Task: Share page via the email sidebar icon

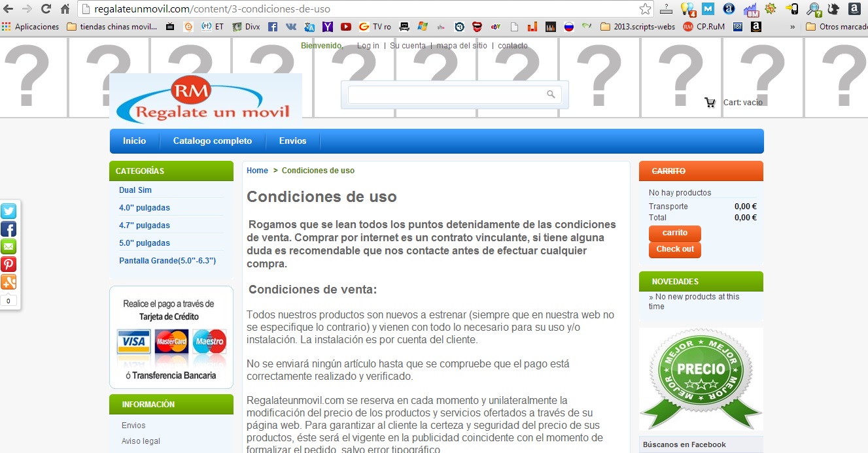Action: coord(9,246)
